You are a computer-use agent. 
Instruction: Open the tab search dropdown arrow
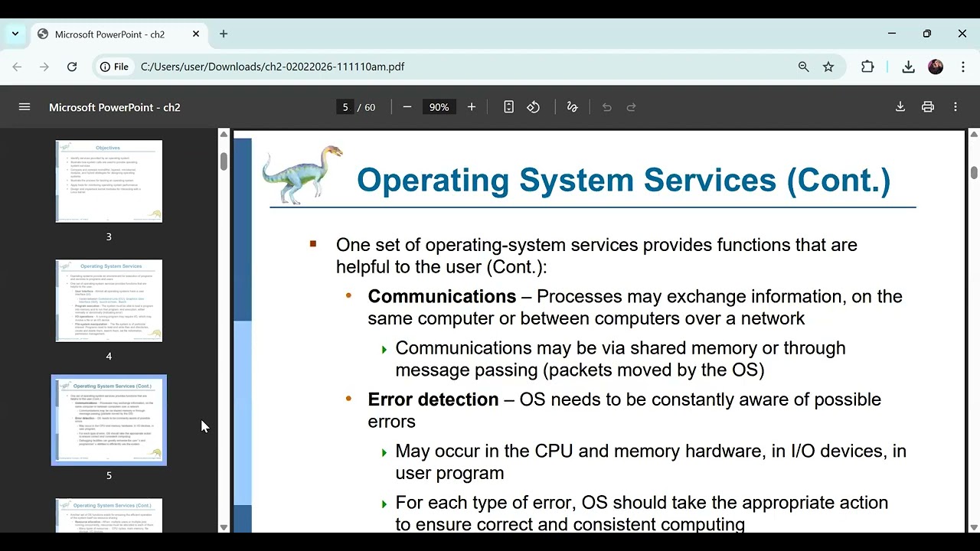coord(15,34)
